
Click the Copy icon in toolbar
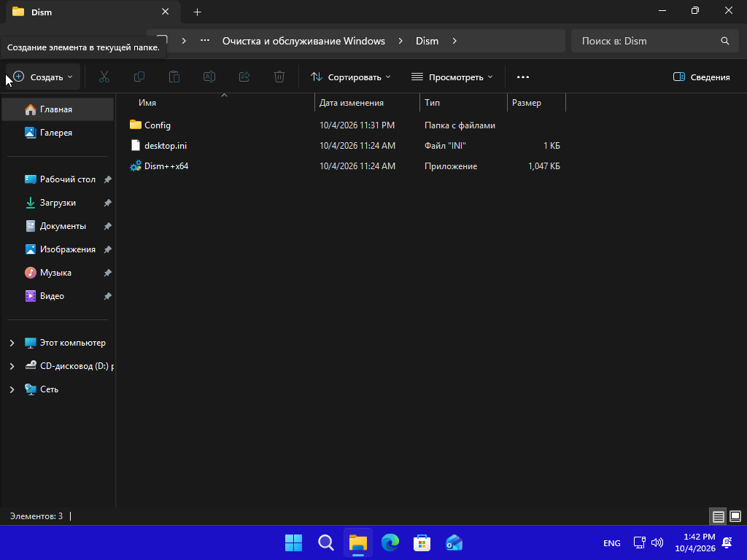coord(139,77)
